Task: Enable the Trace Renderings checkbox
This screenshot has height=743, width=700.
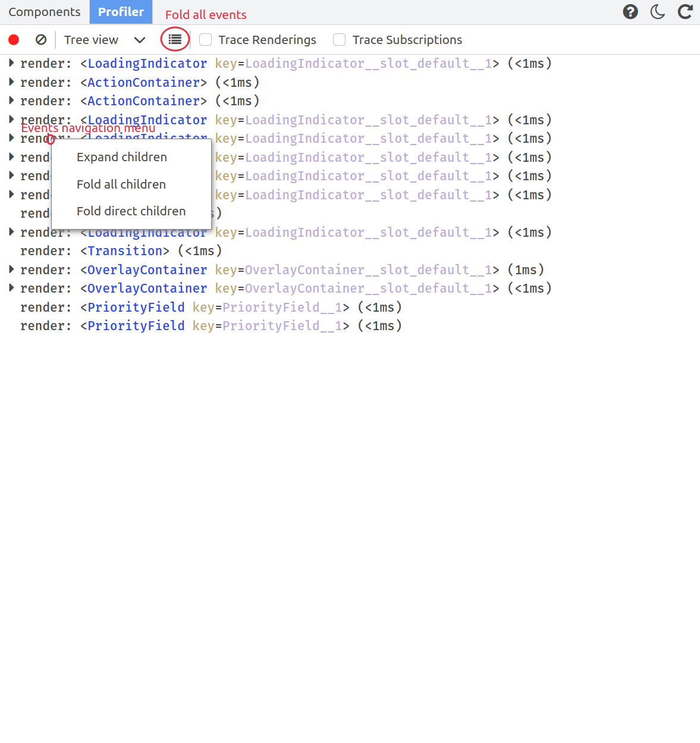Action: 206,40
